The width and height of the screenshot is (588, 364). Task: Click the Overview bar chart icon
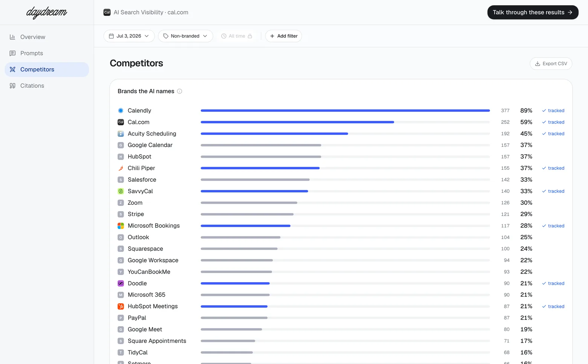12,37
